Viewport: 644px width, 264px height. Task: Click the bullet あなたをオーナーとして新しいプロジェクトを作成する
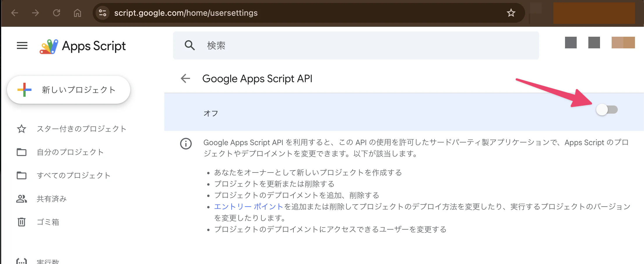(308, 173)
